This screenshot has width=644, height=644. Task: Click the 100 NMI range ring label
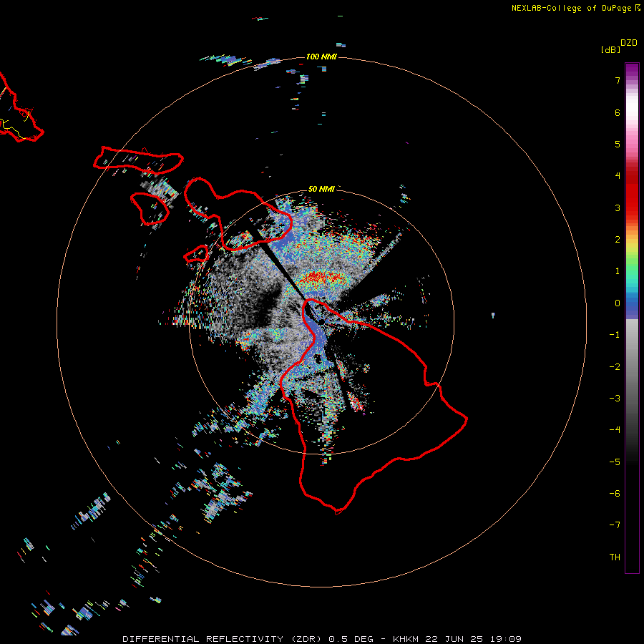tap(321, 57)
